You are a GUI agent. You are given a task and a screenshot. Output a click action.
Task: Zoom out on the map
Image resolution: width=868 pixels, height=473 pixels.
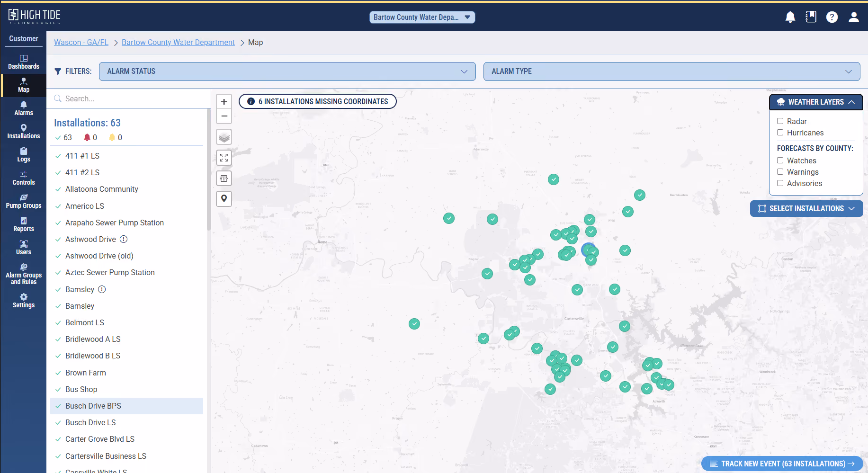(224, 116)
